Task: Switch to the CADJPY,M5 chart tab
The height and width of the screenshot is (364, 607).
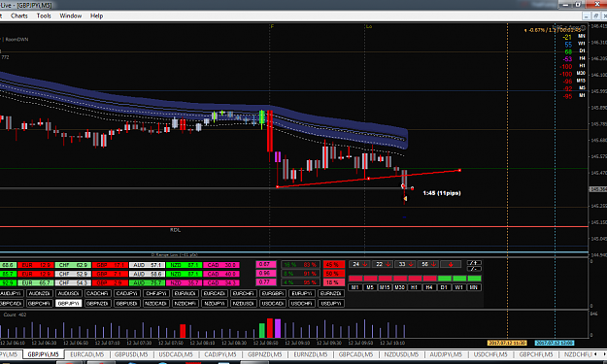Action: 220,354
